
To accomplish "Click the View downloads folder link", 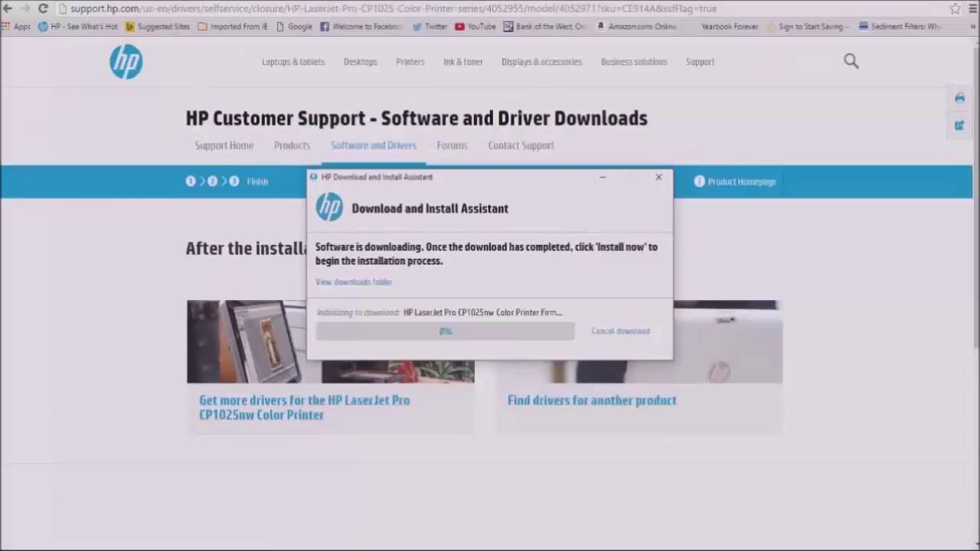I will point(354,282).
